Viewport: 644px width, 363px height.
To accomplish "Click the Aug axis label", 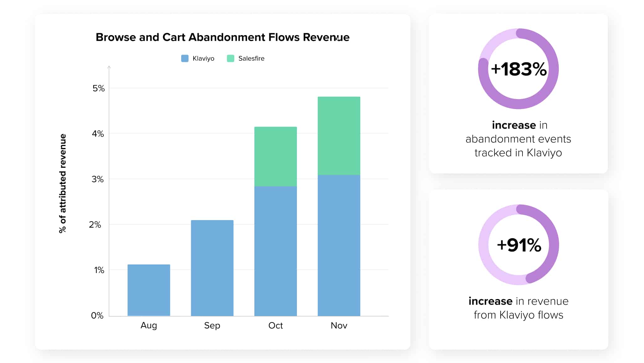I will tap(149, 325).
